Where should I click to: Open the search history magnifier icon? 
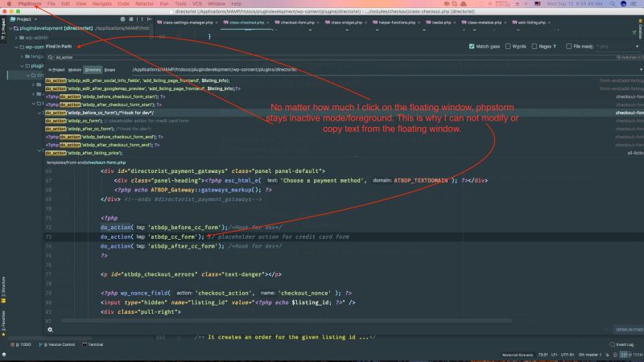pos(50,57)
